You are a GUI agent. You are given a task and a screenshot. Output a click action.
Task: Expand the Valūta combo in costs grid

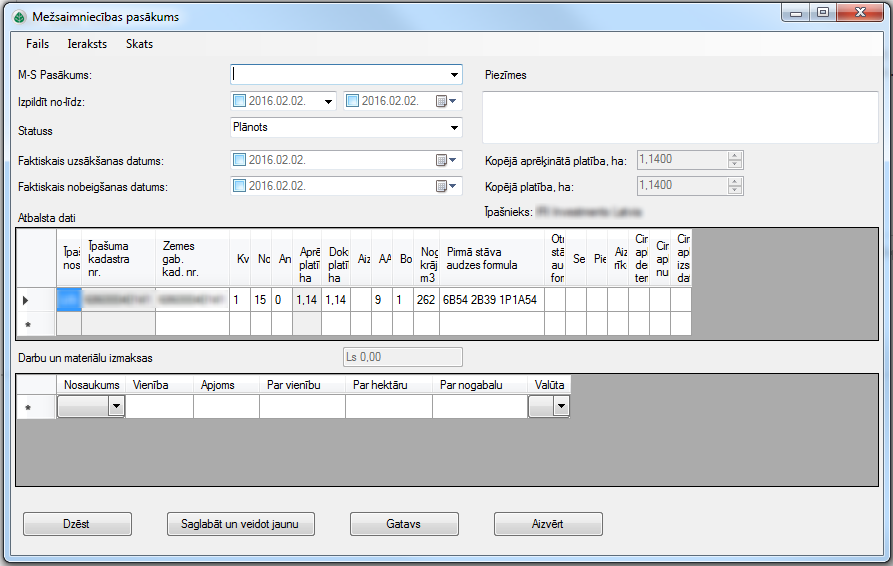[x=562, y=406]
